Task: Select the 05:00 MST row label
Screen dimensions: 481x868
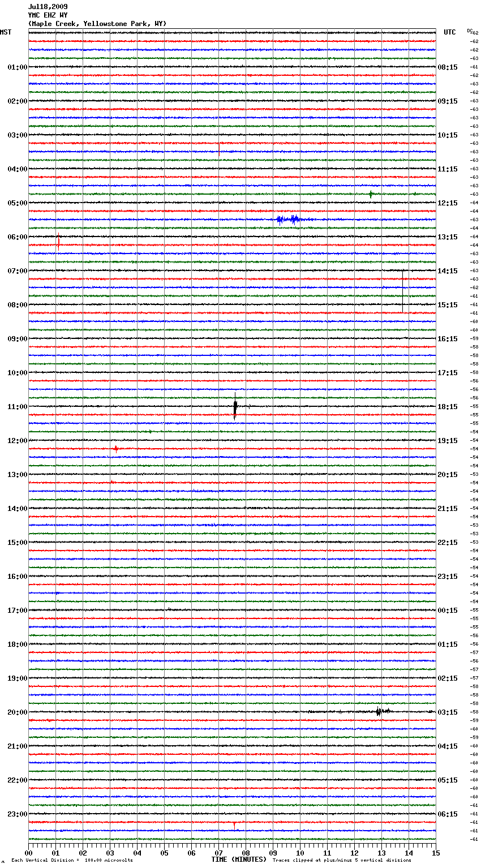Action: tap(18, 203)
